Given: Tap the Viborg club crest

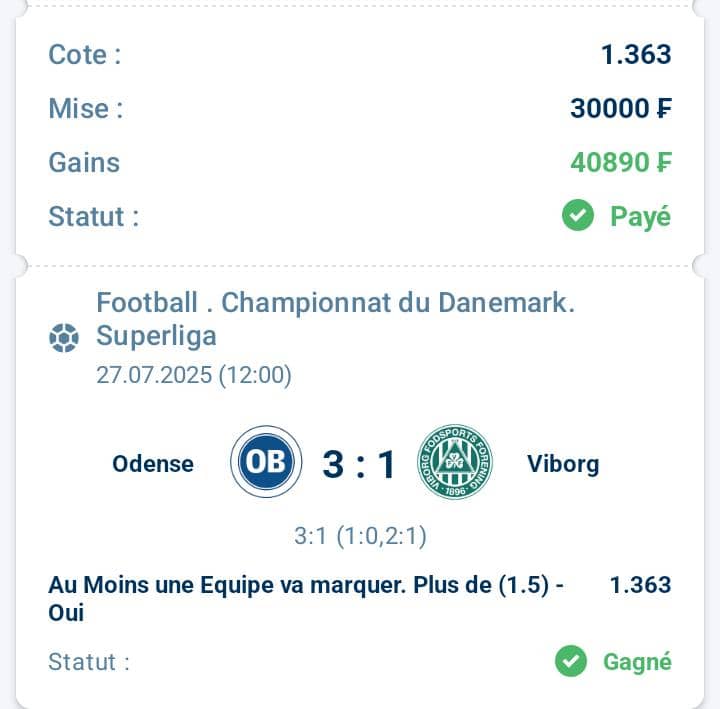Looking at the screenshot, I should click(x=455, y=461).
